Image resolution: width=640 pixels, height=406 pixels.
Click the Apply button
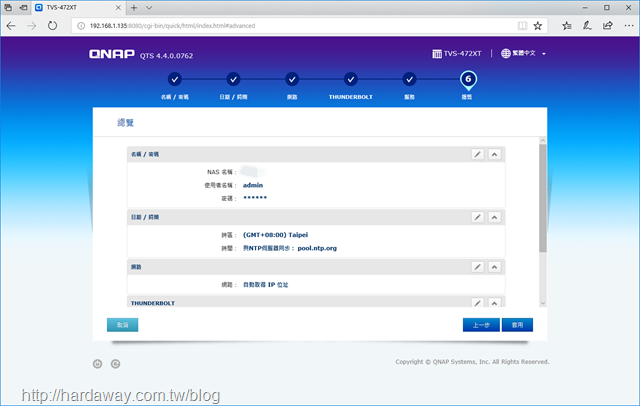pos(517,325)
